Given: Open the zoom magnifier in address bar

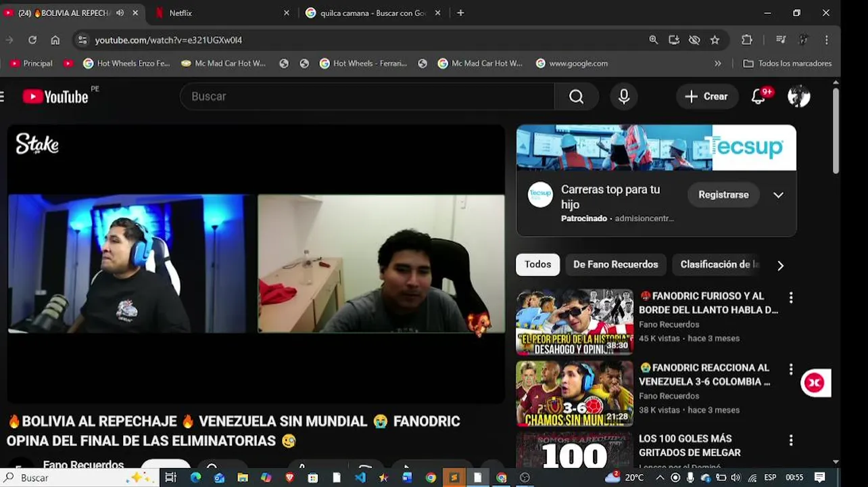Looking at the screenshot, I should pyautogui.click(x=653, y=40).
